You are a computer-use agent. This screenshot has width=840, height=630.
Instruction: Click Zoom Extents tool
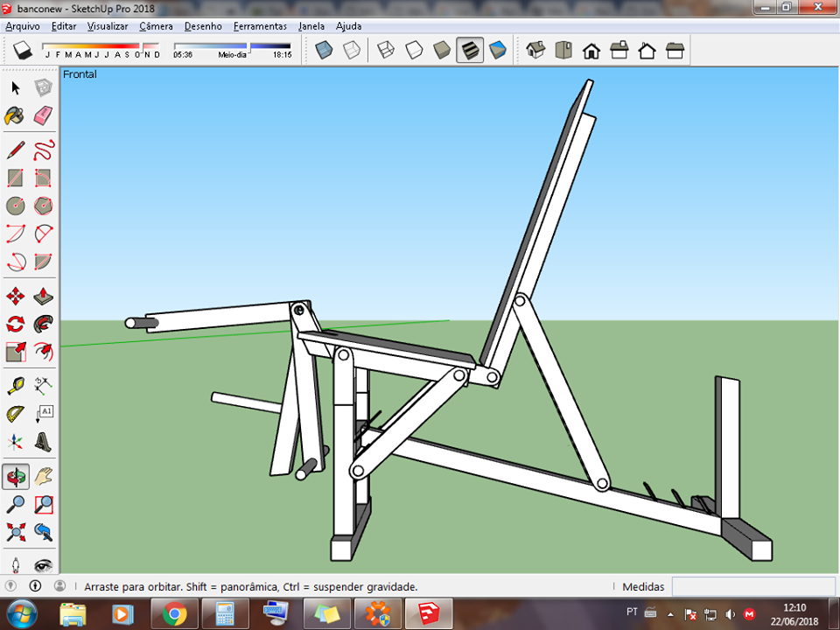pyautogui.click(x=16, y=532)
